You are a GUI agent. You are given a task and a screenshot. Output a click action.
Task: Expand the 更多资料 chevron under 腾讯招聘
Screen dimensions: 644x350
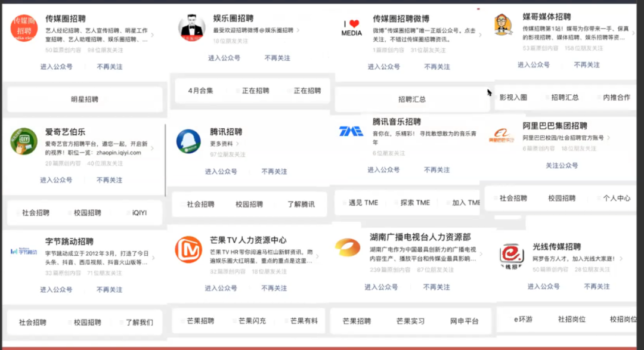pyautogui.click(x=238, y=144)
